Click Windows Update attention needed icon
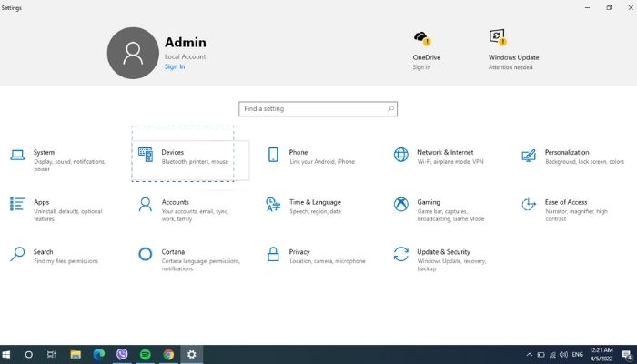This screenshot has height=364, width=637. tap(498, 37)
